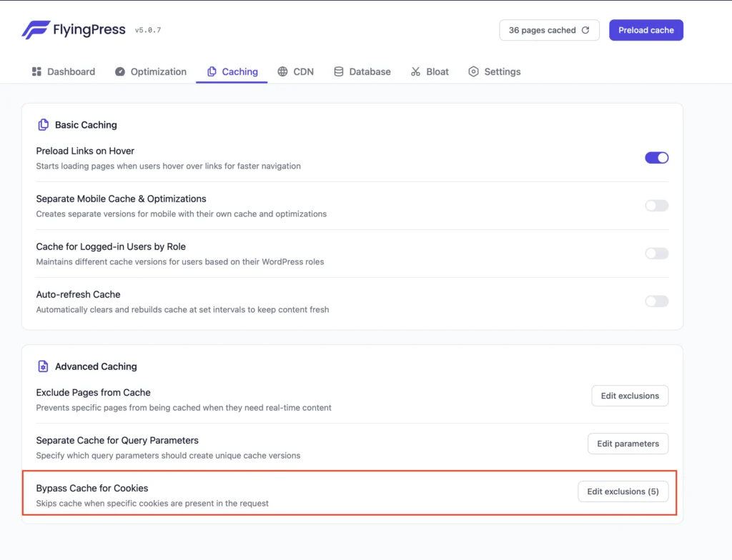Click the 36 pages cached button
Screen dimensions: 732x560
[x=549, y=30]
